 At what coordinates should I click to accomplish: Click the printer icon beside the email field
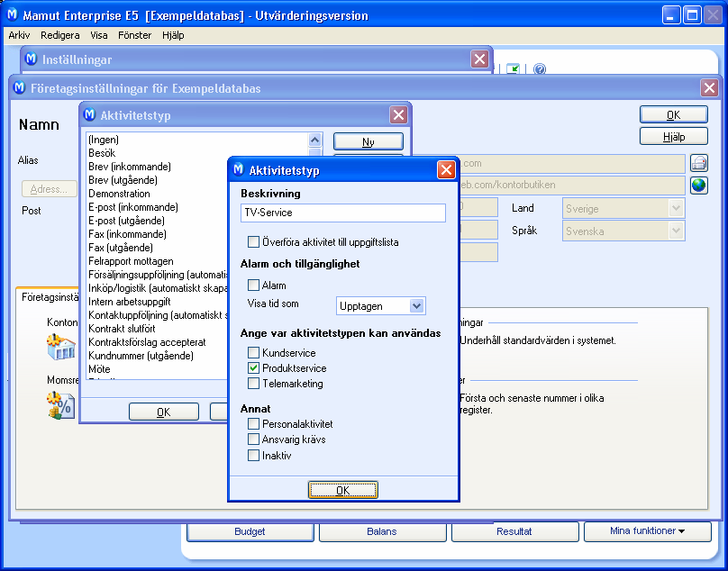(x=699, y=163)
